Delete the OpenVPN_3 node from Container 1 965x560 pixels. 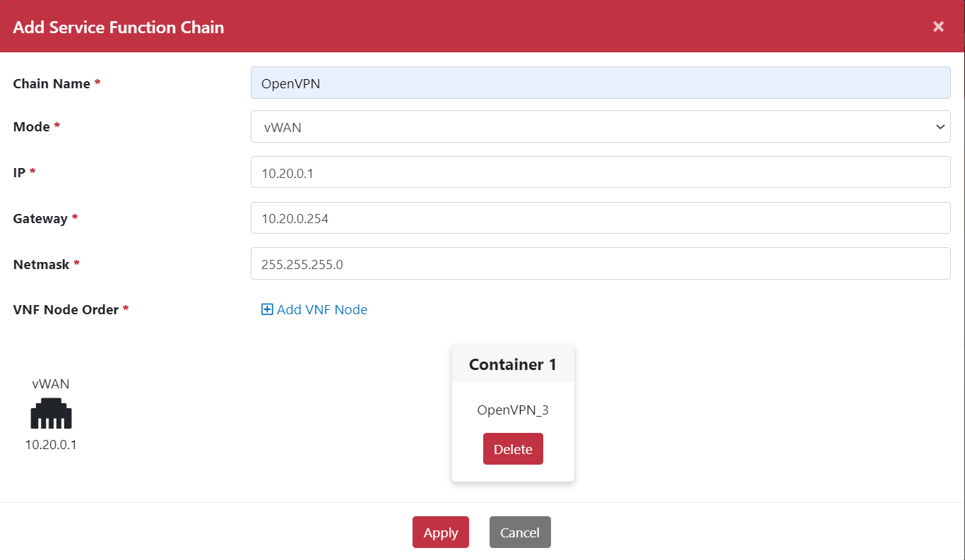coord(513,449)
